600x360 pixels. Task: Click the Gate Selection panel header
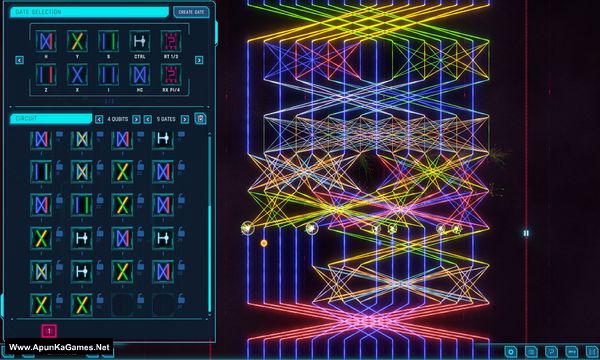89,12
